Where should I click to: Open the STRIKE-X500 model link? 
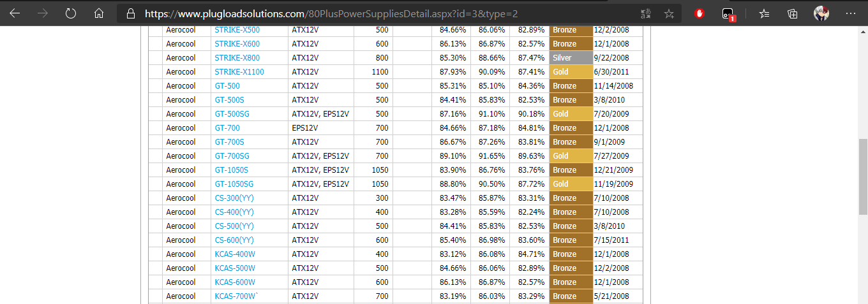click(x=237, y=30)
